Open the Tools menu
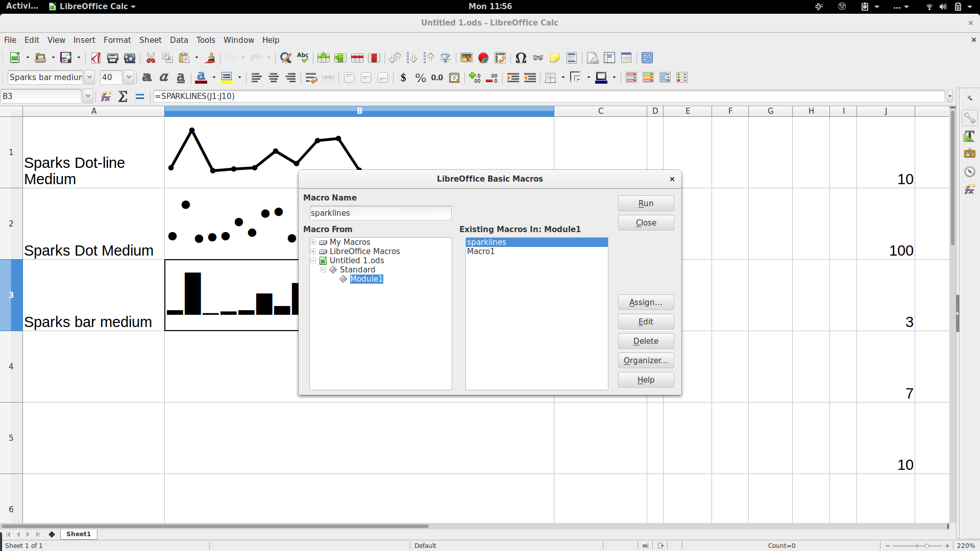Screen dimensions: 980x551 (205, 39)
